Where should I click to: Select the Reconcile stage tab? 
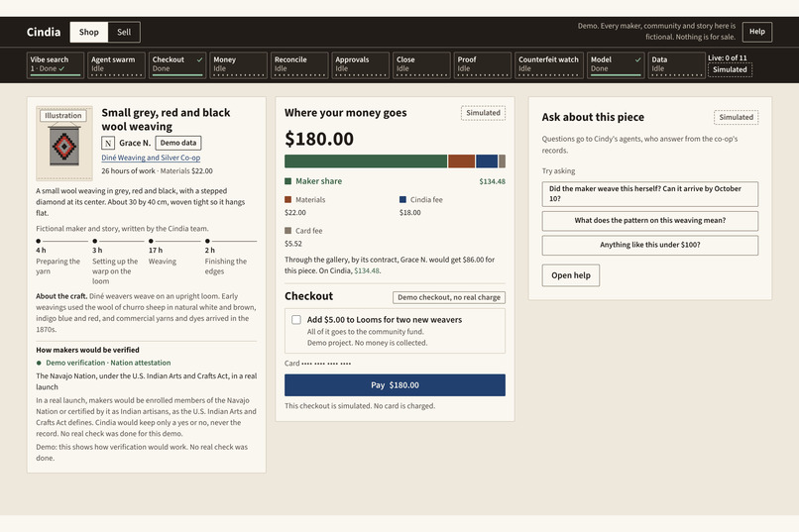point(299,64)
